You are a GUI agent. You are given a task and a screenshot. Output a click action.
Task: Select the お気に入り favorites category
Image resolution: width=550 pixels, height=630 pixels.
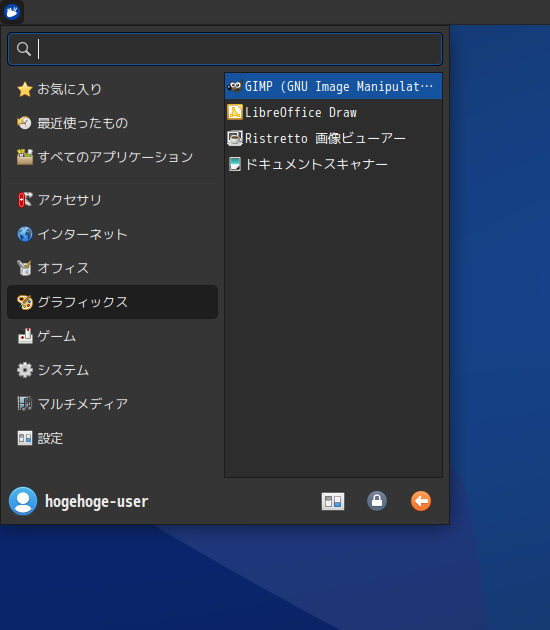point(112,89)
